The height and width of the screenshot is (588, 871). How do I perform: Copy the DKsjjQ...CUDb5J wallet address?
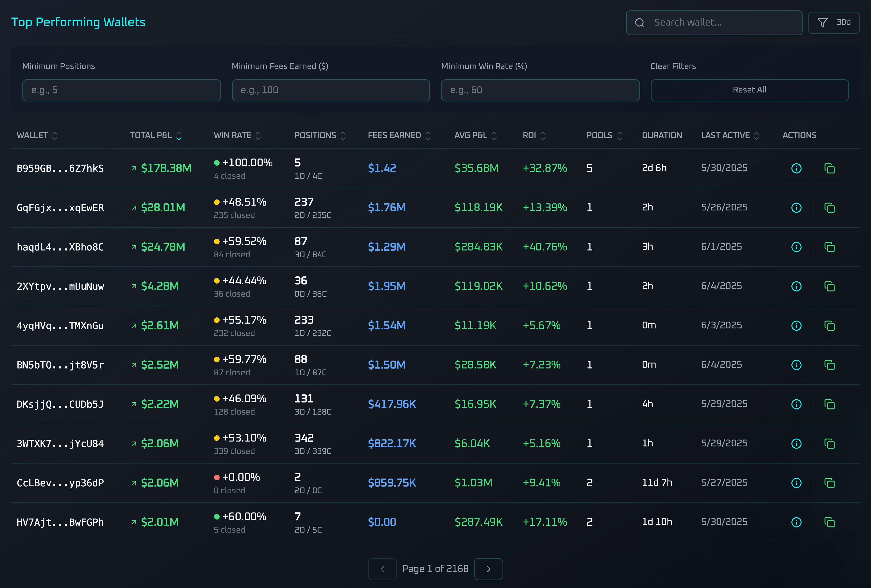click(829, 404)
